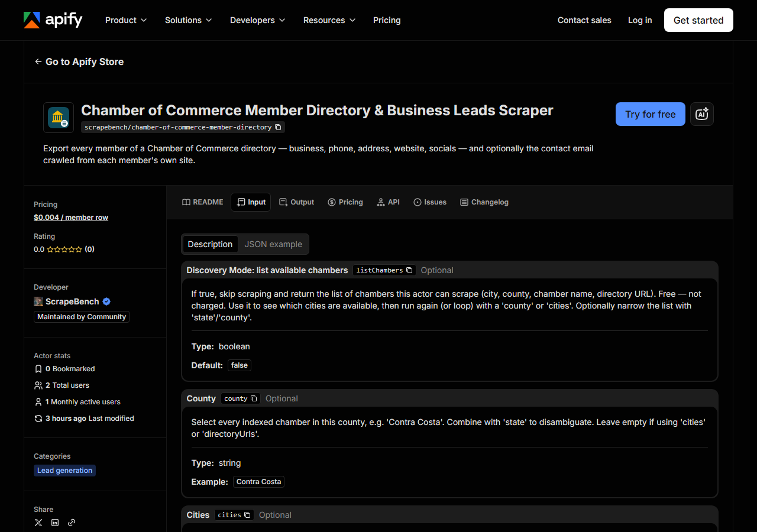View the Issues tab
This screenshot has height=532, width=757.
[x=430, y=202]
